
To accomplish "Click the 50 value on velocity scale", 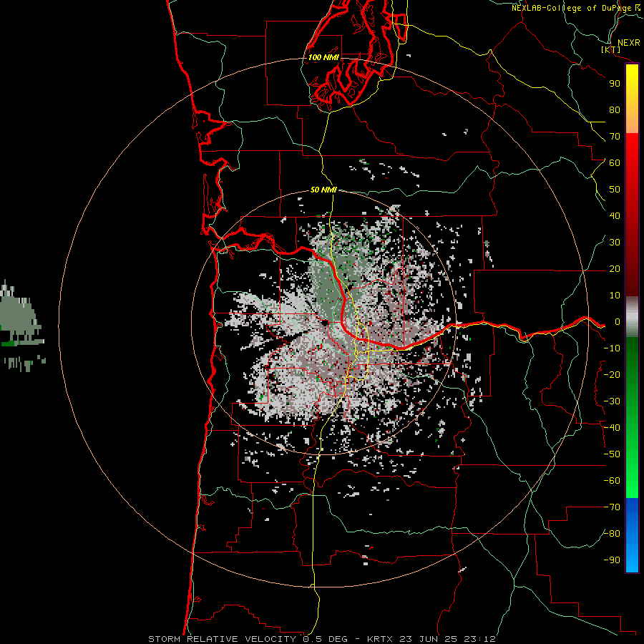I will pos(615,190).
